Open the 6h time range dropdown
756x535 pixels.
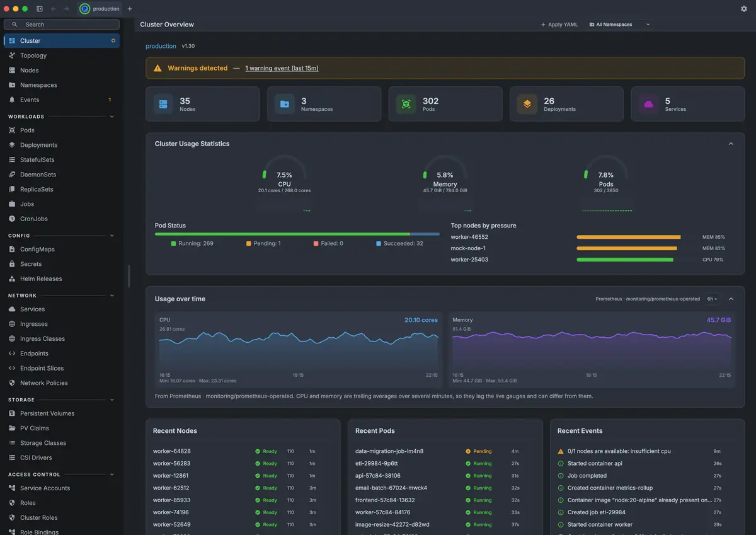712,299
